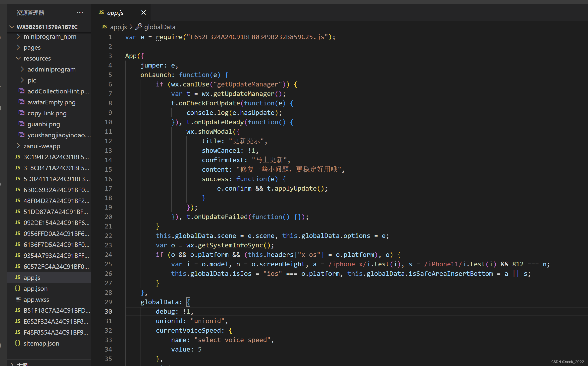Click wx.showModal call on line 11
The image size is (588, 366).
pos(209,132)
